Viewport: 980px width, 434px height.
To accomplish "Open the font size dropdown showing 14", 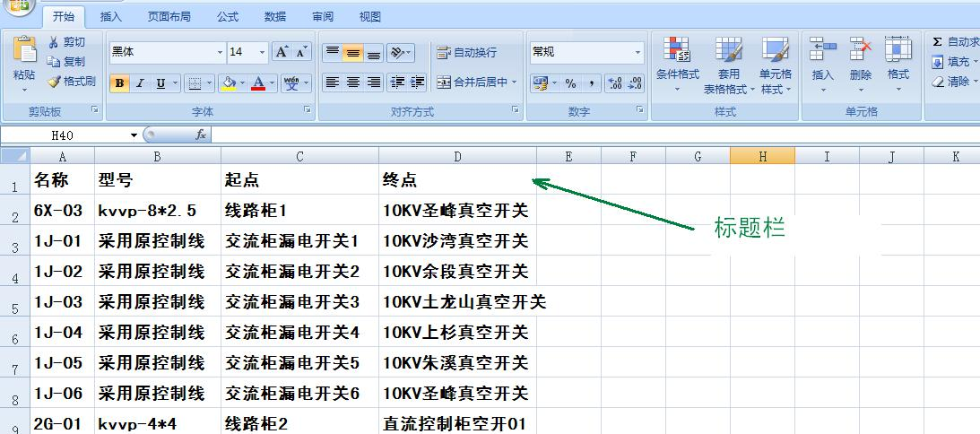I will [x=263, y=53].
